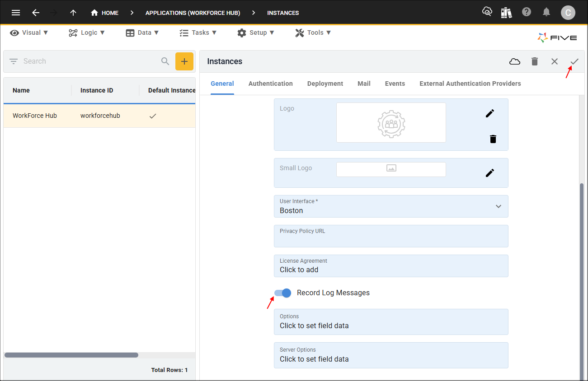Click the License Agreement field
This screenshot has height=381, width=588.
[x=391, y=266]
